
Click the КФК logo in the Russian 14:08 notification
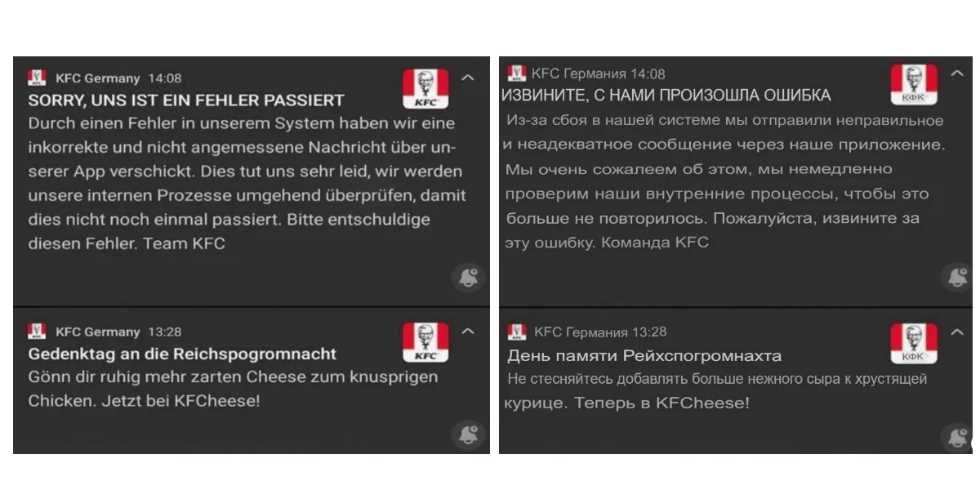pyautogui.click(x=913, y=84)
